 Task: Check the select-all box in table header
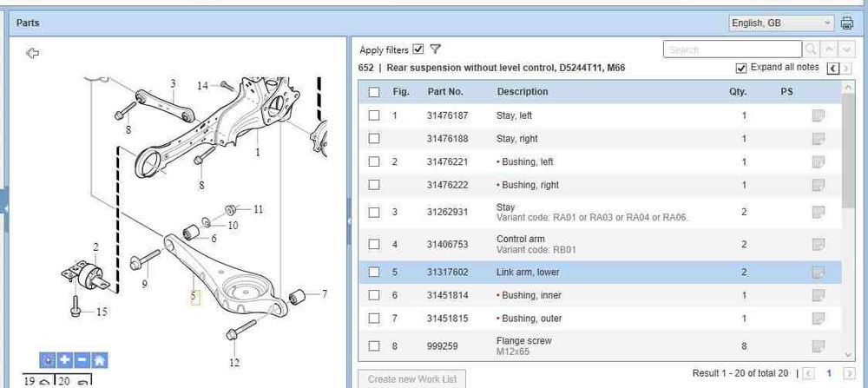(x=374, y=92)
